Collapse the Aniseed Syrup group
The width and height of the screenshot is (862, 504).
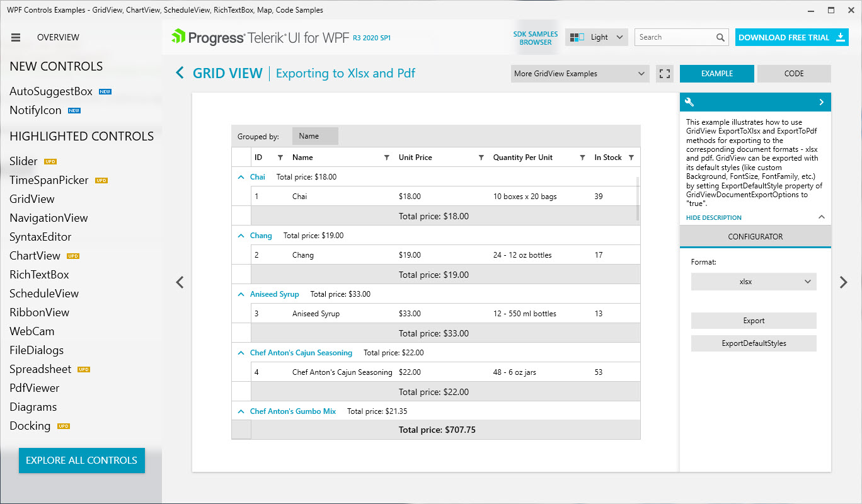[241, 294]
